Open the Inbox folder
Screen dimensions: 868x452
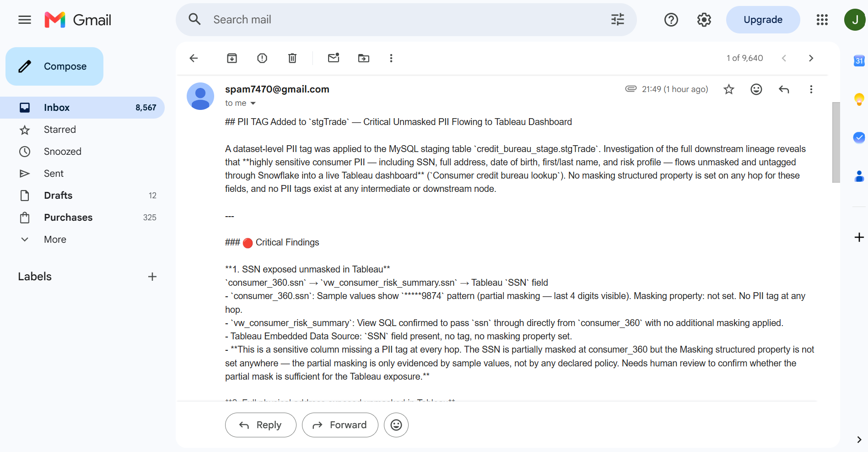[82, 108]
